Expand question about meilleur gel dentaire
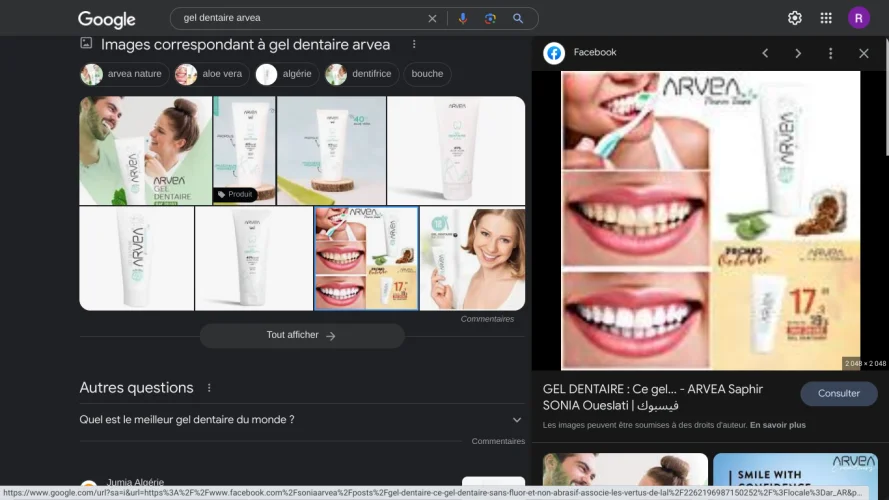Viewport: 889px width, 500px height. tap(516, 420)
